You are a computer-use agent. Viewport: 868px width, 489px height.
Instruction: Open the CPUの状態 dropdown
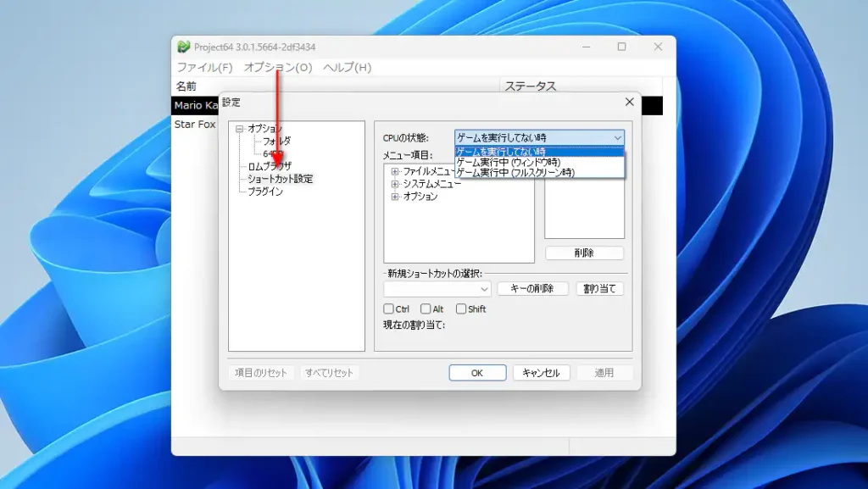tap(617, 137)
